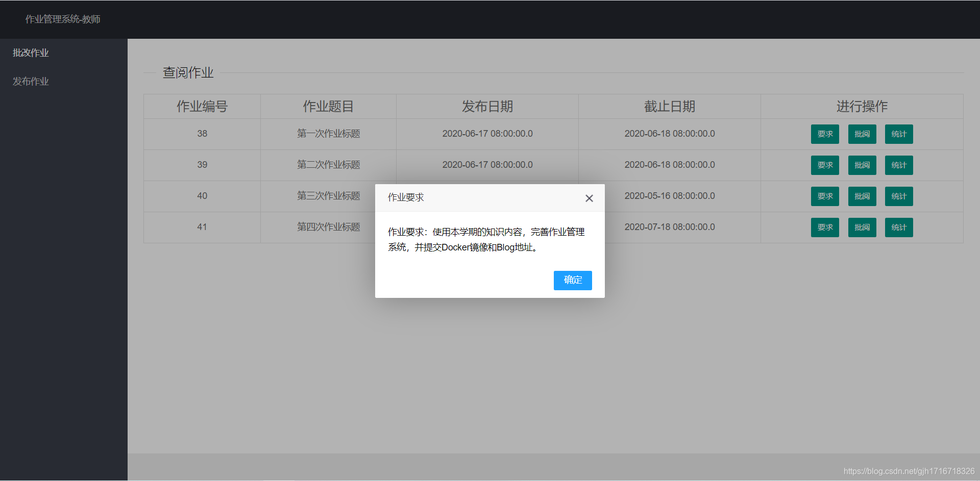Click 统计 for assignment 40
980x481 pixels.
click(x=898, y=196)
